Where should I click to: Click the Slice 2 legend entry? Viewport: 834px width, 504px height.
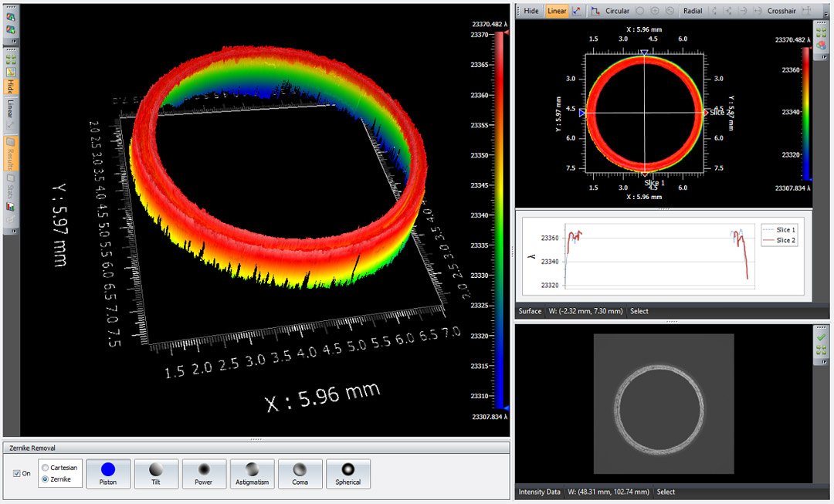point(778,241)
